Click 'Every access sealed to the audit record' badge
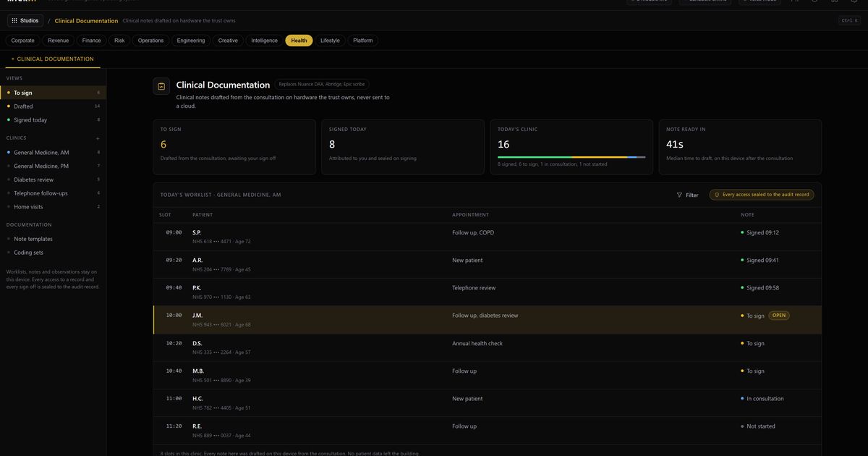 pos(762,195)
